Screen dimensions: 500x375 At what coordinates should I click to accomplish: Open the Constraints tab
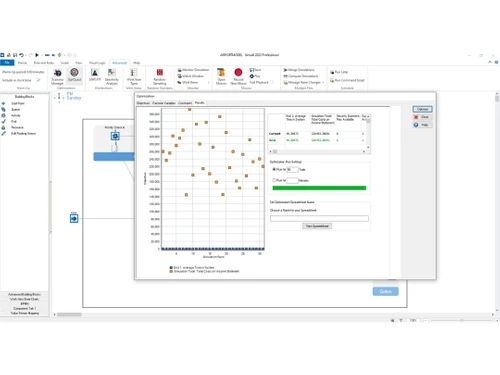[x=185, y=103]
